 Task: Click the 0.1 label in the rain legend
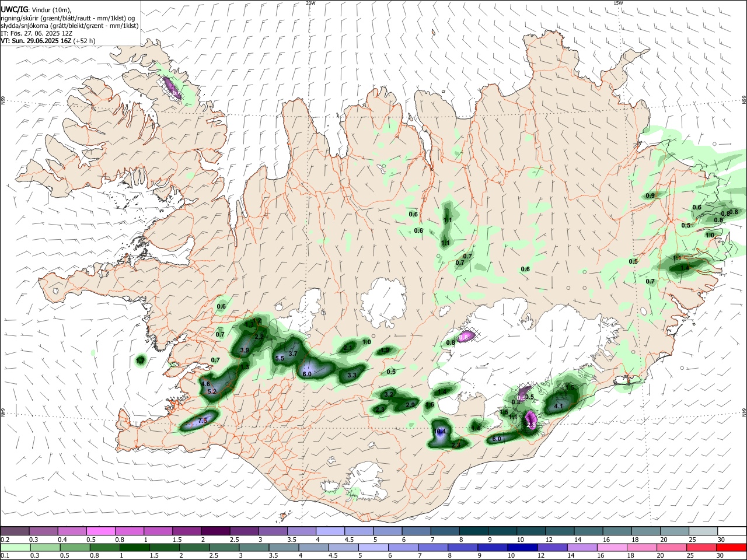tap(4, 556)
